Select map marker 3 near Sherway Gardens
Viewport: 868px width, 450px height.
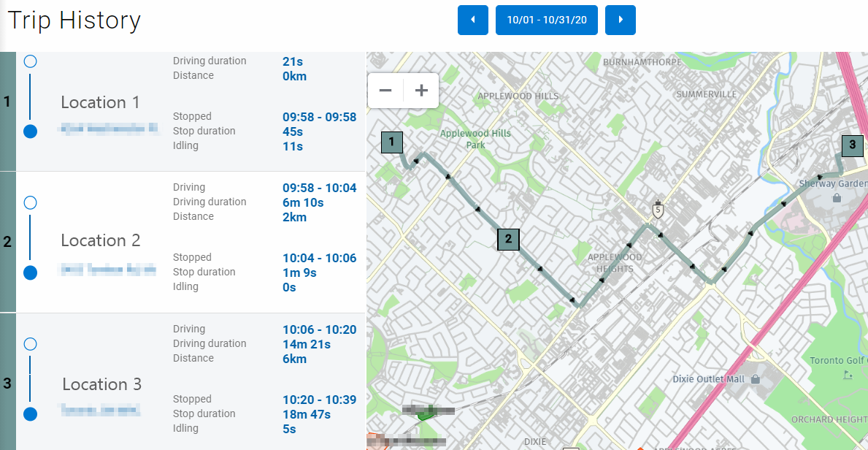[853, 146]
